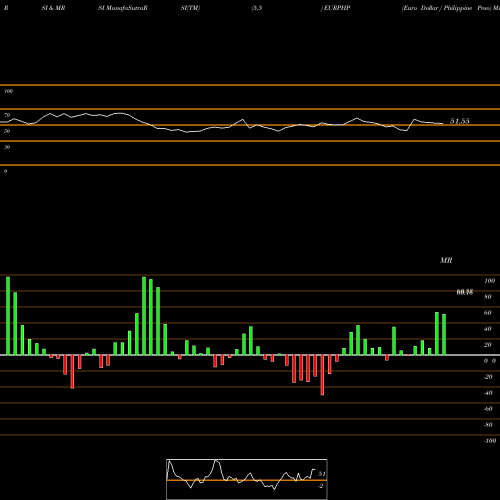Click the '40' label on MR right axis
Image resolution: width=500 pixels, height=500 pixels.
pos(488,329)
